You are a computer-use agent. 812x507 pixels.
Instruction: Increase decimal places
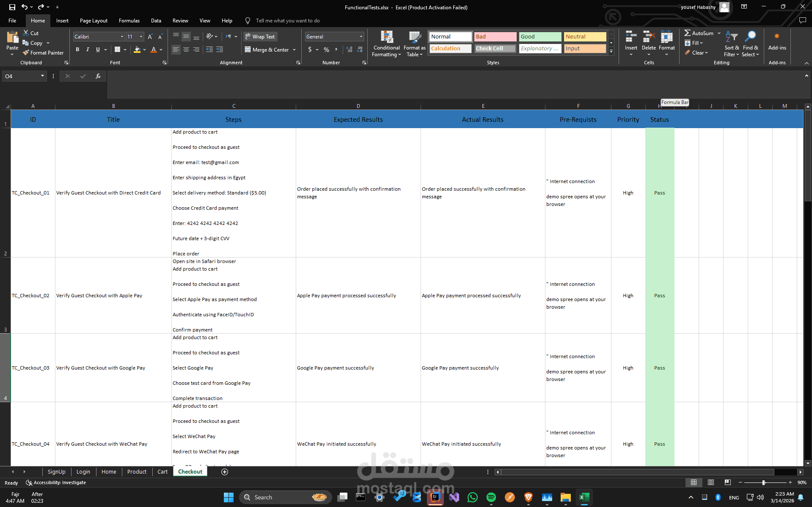pos(349,49)
